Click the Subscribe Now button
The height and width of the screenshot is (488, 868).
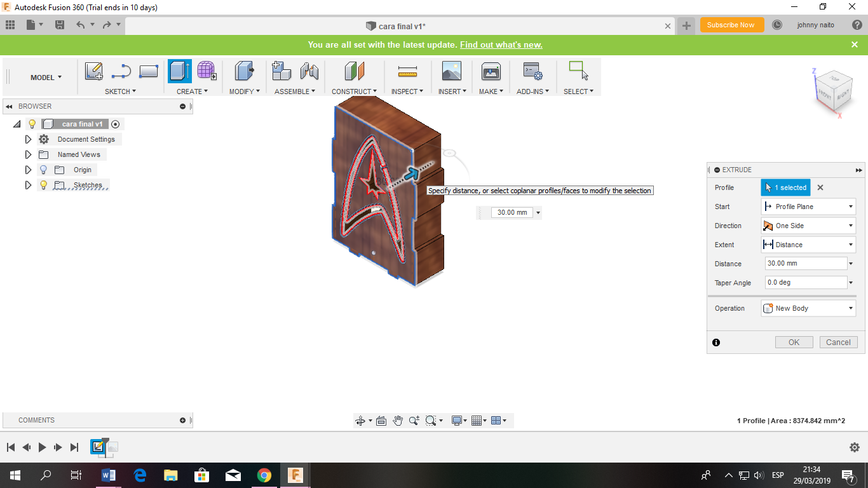731,25
